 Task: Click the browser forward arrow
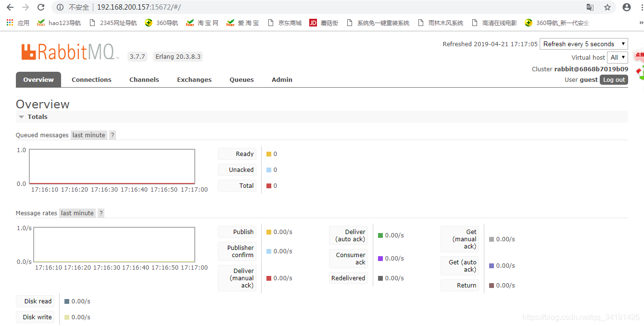point(25,7)
